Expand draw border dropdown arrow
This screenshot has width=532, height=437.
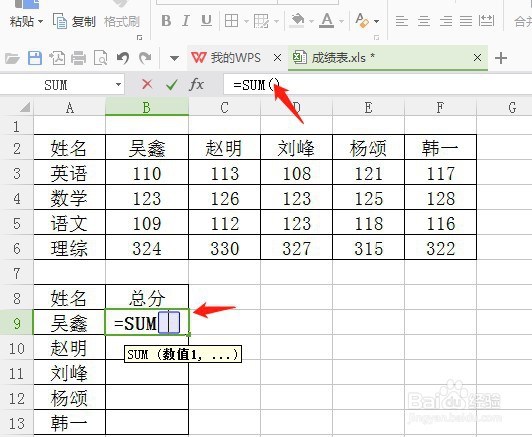point(277,21)
